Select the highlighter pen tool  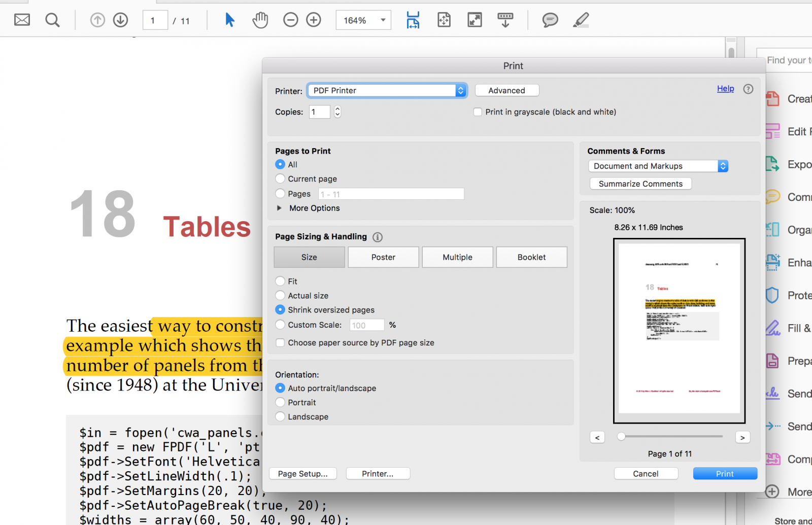click(581, 20)
